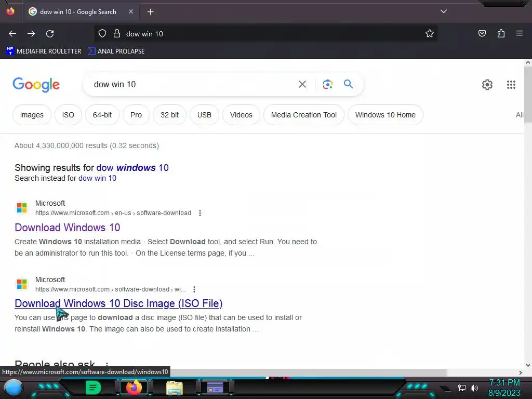The height and width of the screenshot is (399, 532).
Task: Select the Images filter chip
Action: 32,115
